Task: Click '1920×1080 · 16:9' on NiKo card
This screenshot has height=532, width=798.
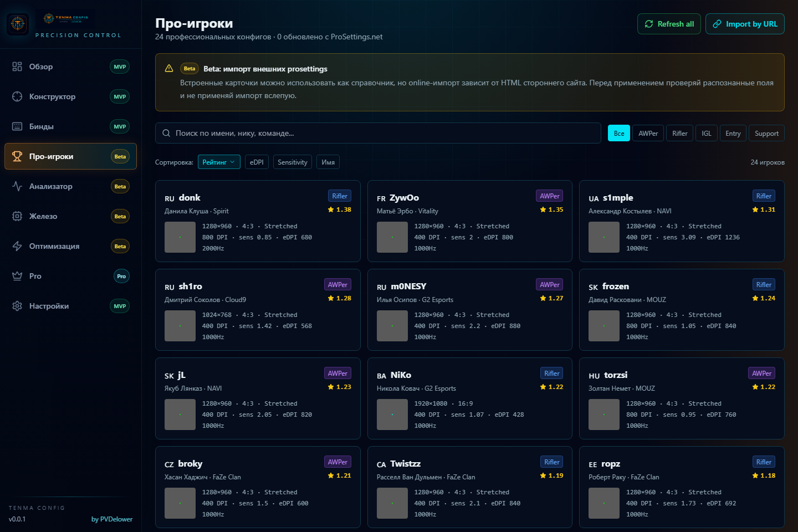Action: pos(444,403)
